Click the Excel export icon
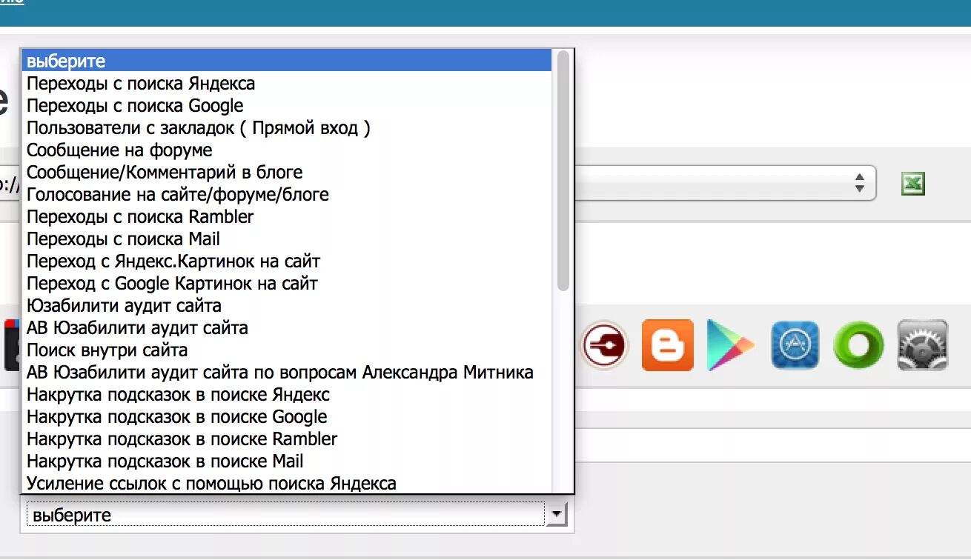971x560 pixels. [x=913, y=184]
